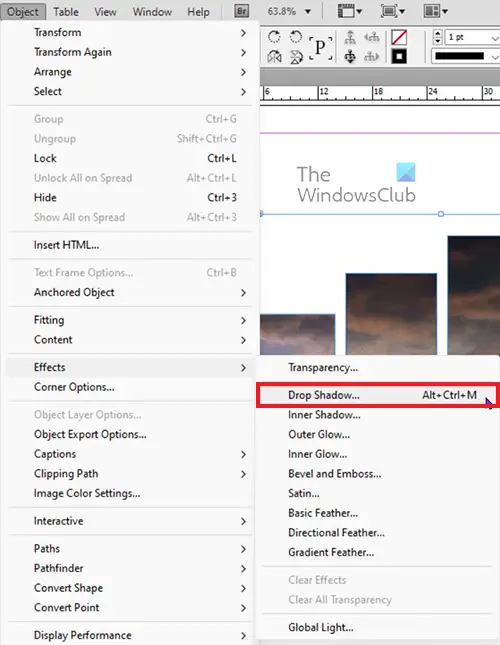Open the View Options dropdown
500x645 pixels.
(350, 11)
